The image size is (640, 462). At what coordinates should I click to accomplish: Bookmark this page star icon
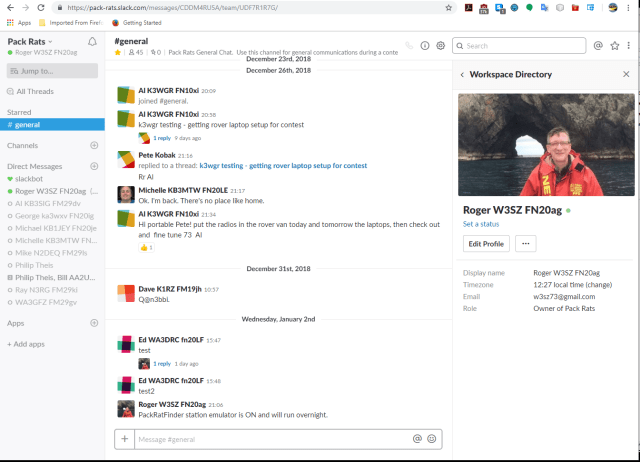coord(449,8)
